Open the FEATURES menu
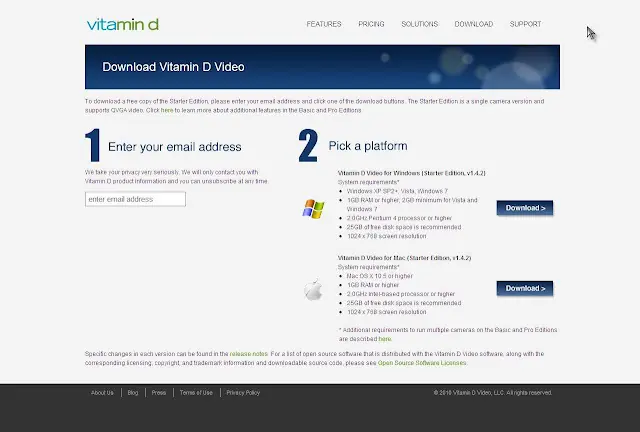This screenshot has height=432, width=640. [324, 24]
